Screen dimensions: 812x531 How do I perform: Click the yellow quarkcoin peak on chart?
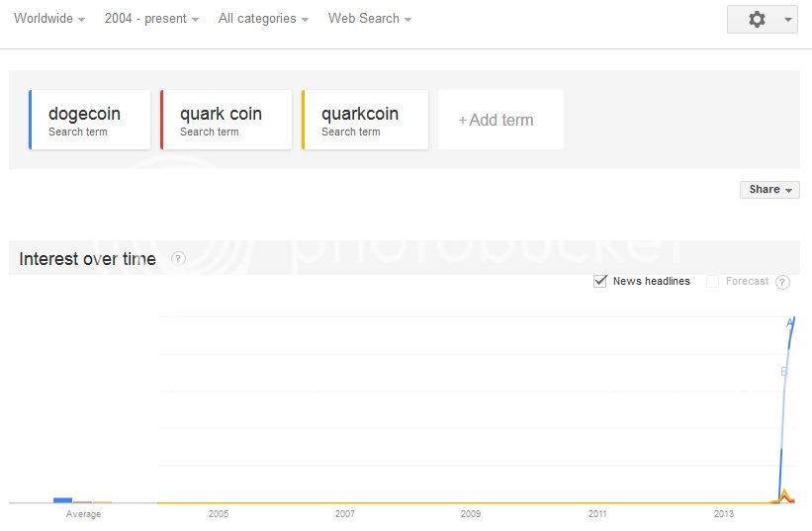point(784,492)
